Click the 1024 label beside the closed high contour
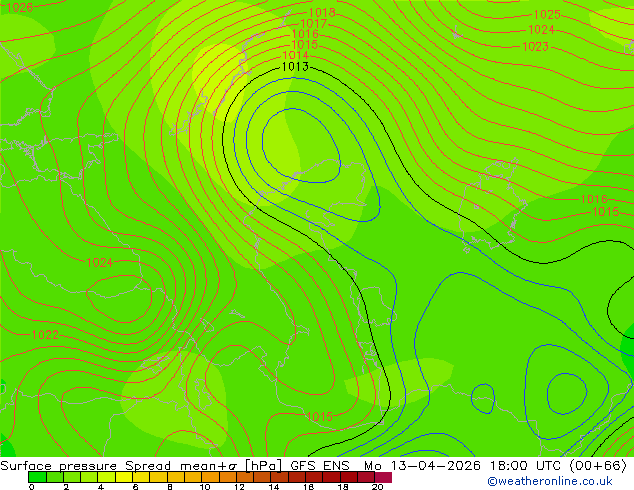The width and height of the screenshot is (634, 490). pos(99,263)
